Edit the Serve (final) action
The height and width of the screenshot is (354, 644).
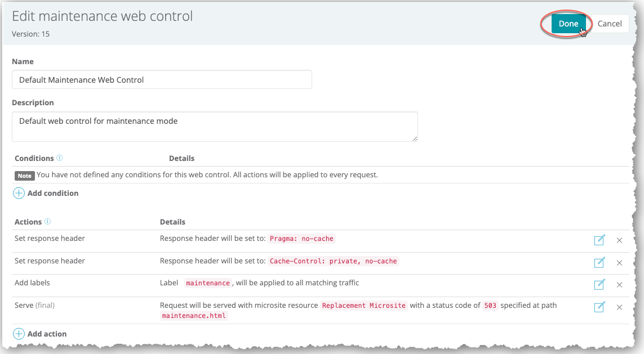(599, 307)
